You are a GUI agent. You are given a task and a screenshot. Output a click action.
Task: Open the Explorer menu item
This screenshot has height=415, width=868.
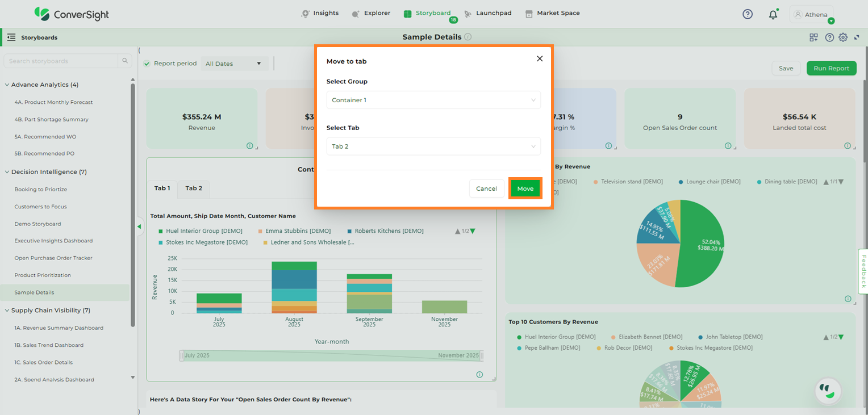coord(372,13)
